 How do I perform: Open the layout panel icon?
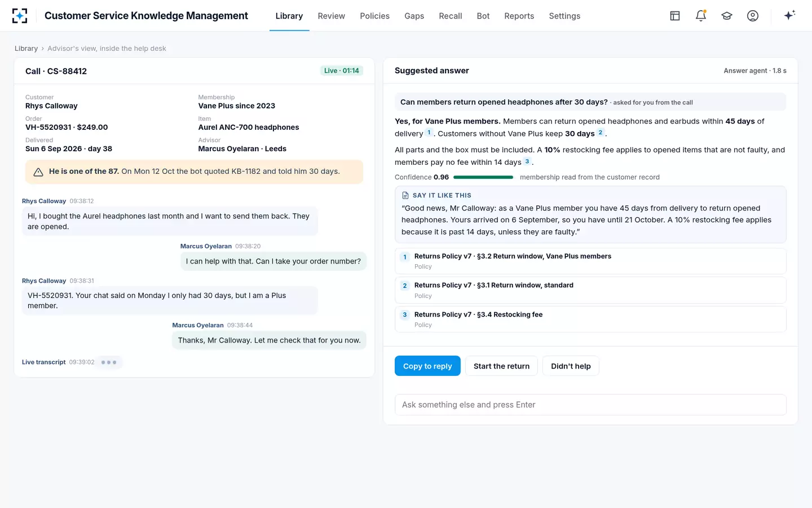(675, 16)
